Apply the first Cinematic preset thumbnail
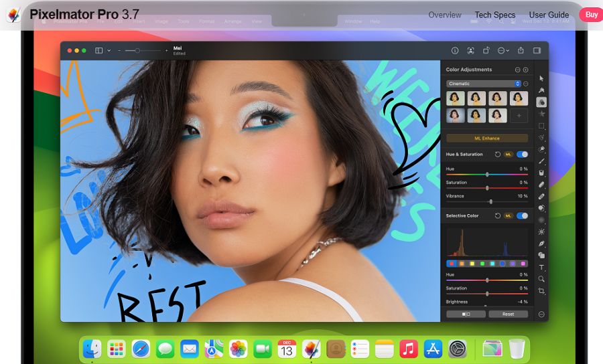This screenshot has height=364, width=603. click(x=456, y=98)
